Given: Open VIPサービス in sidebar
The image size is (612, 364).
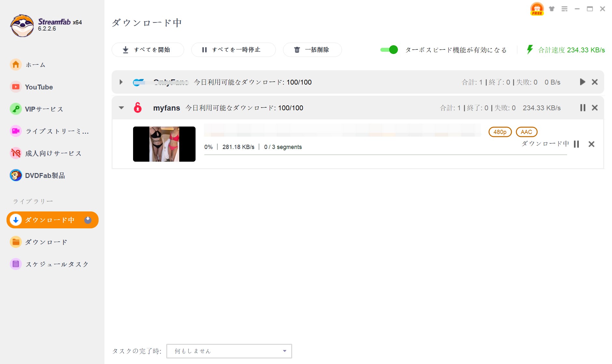Looking at the screenshot, I should point(36,109).
